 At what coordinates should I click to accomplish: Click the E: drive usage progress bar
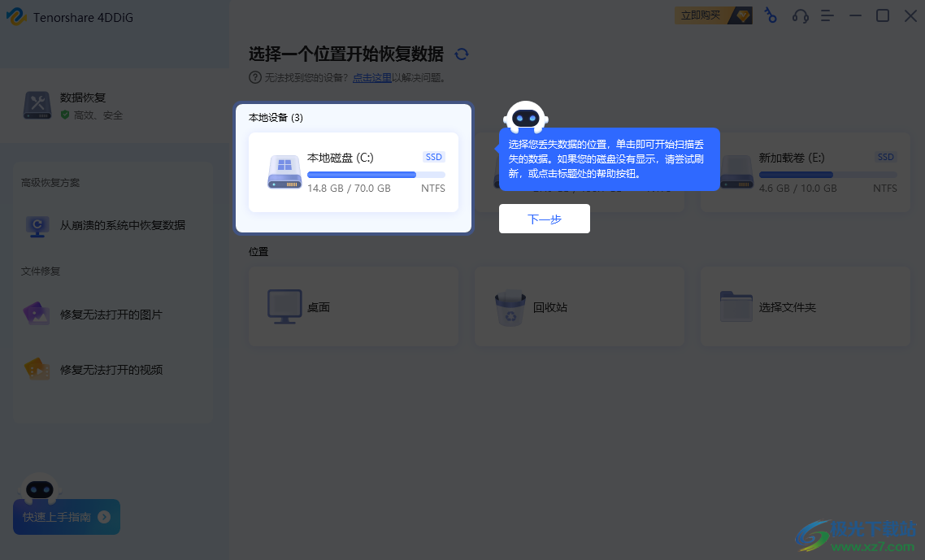click(827, 175)
